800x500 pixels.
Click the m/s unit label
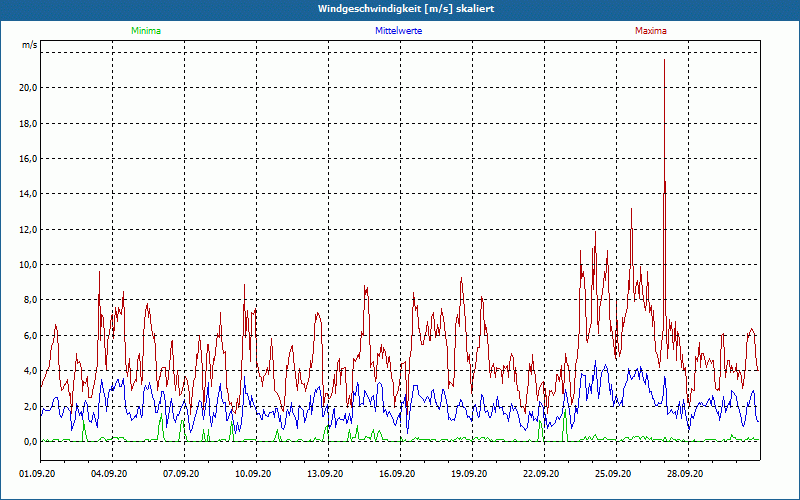pyautogui.click(x=30, y=45)
